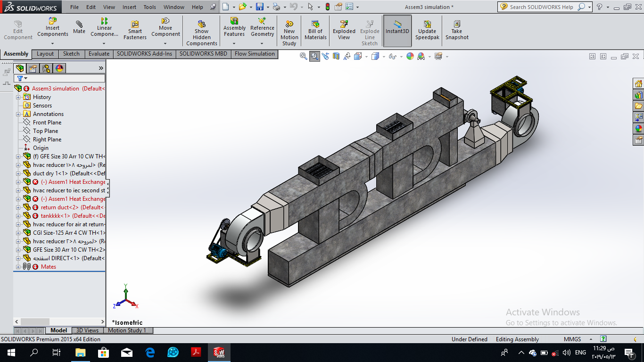The image size is (644, 362).
Task: Open the Design Library task pane icon
Action: click(x=639, y=95)
